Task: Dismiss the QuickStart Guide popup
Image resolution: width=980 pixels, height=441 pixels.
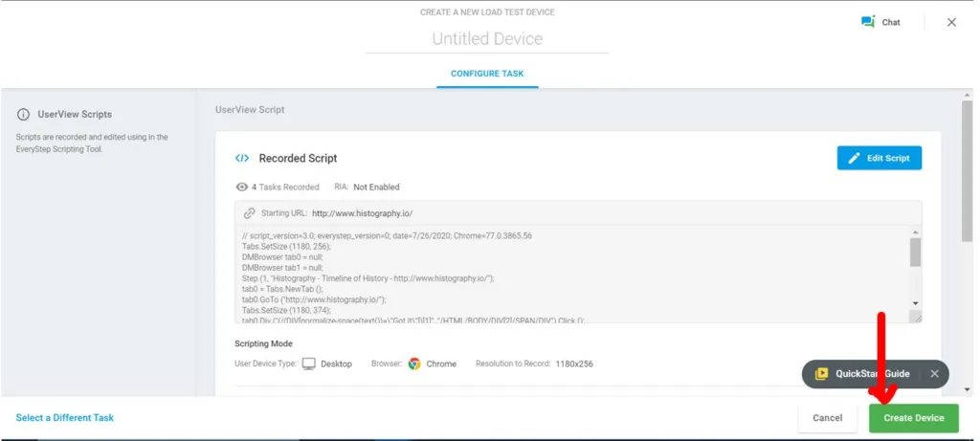Action: coord(934,374)
